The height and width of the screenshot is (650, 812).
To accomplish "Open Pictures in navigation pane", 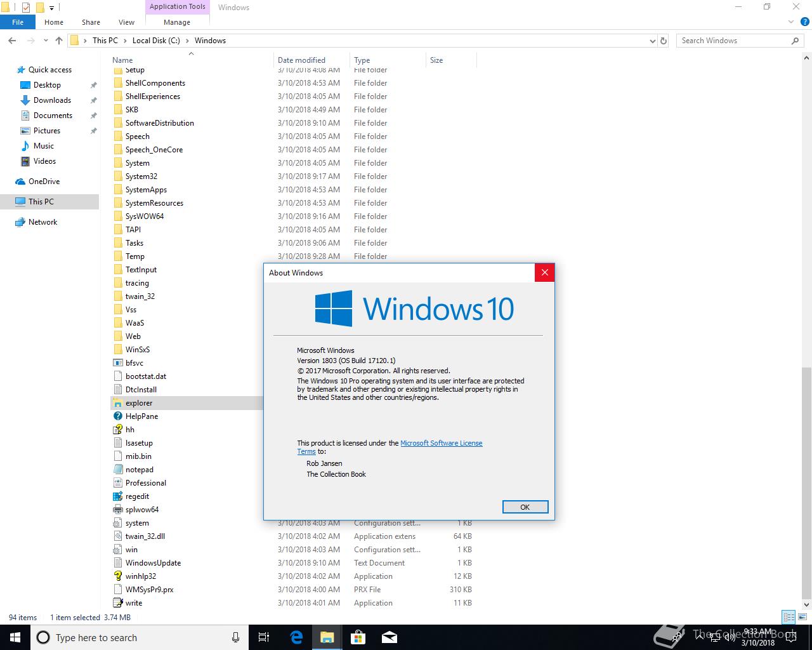I will coord(47,131).
